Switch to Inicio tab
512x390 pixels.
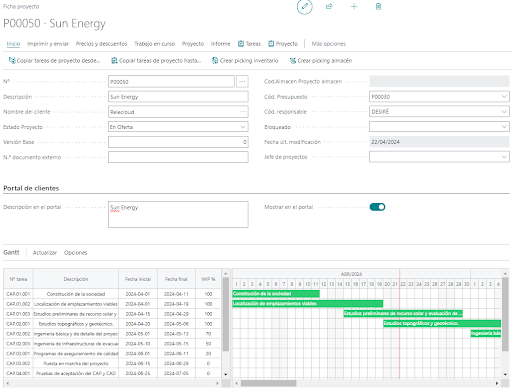[13, 44]
